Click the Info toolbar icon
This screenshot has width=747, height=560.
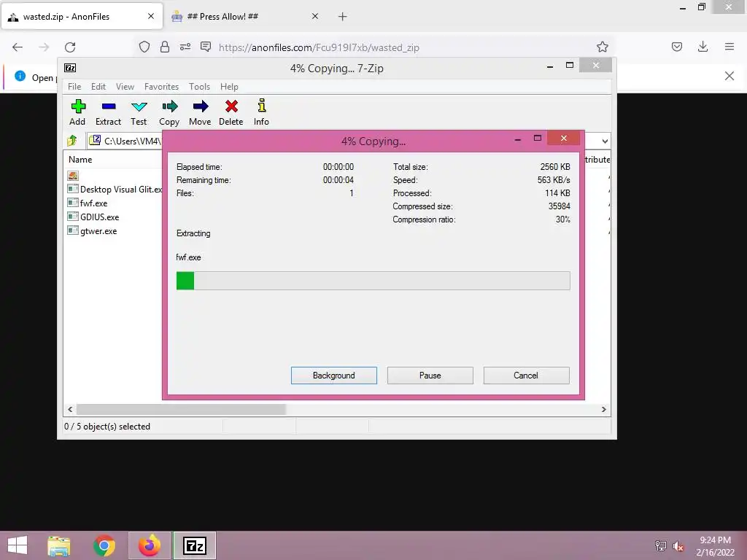click(261, 112)
